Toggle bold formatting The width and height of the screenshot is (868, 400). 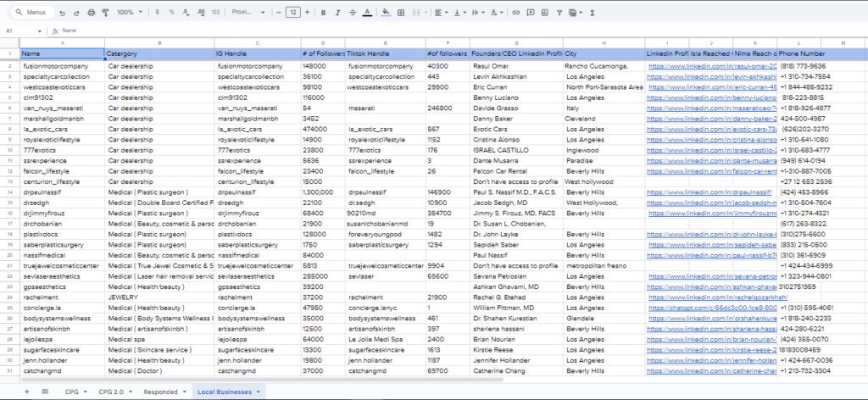point(323,12)
